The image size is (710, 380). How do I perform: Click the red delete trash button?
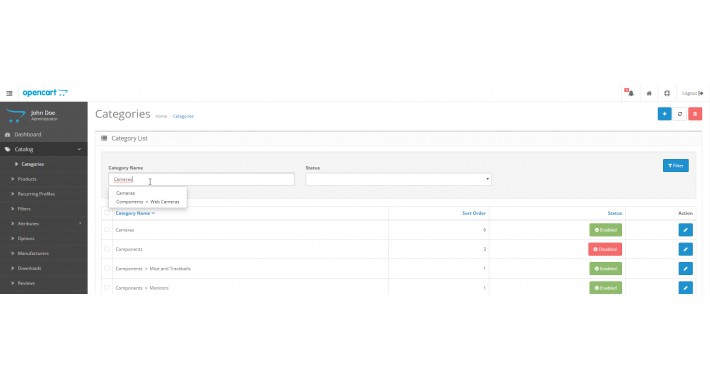695,114
